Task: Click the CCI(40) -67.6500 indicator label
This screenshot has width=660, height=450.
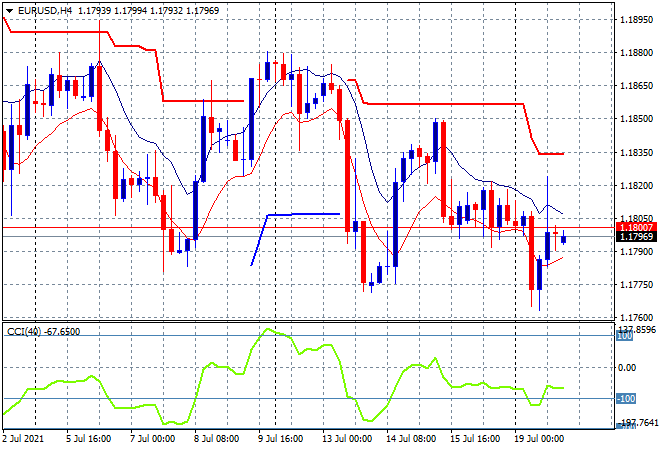Action: click(43, 332)
